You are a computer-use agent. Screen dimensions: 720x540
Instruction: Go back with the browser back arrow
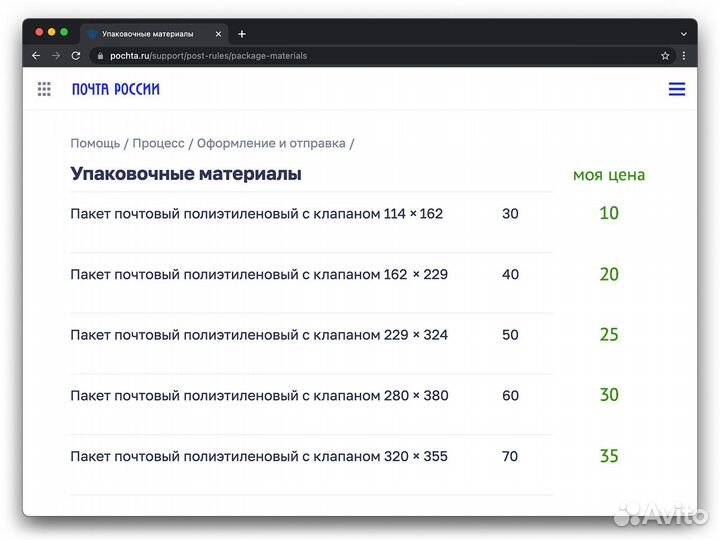pos(36,56)
